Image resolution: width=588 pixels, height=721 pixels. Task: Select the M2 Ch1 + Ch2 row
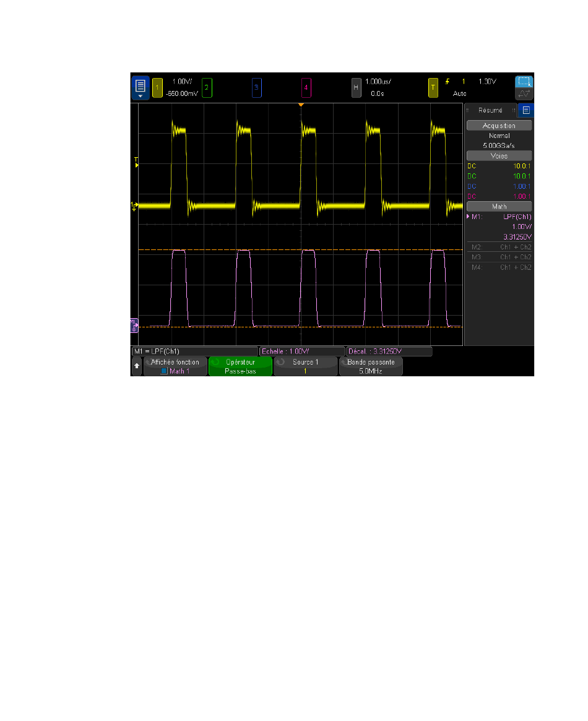[x=499, y=247]
